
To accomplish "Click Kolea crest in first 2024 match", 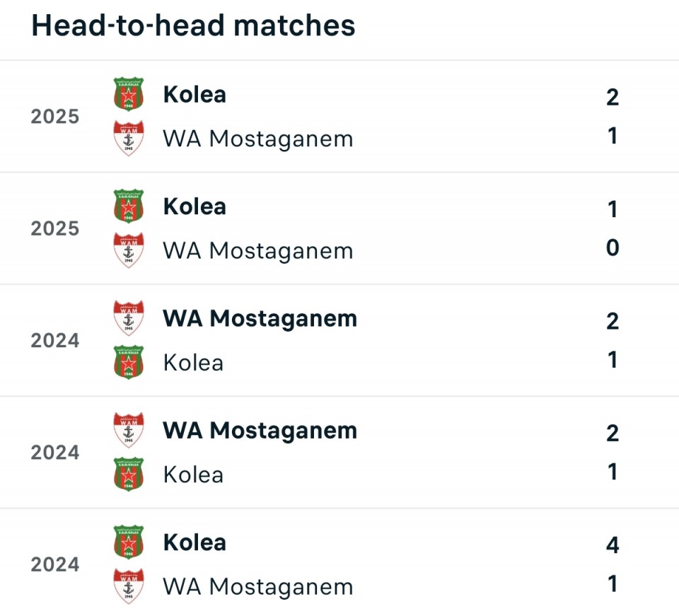I will coord(129,362).
